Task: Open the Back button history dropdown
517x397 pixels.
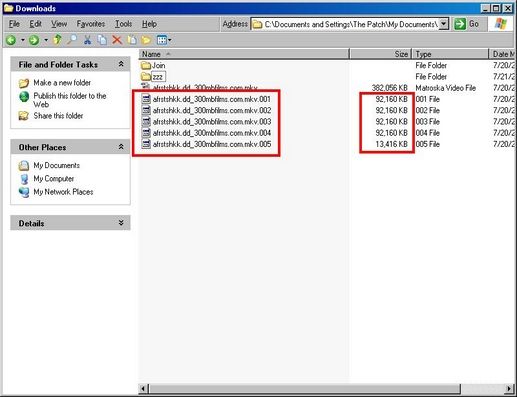Action: 23,40
